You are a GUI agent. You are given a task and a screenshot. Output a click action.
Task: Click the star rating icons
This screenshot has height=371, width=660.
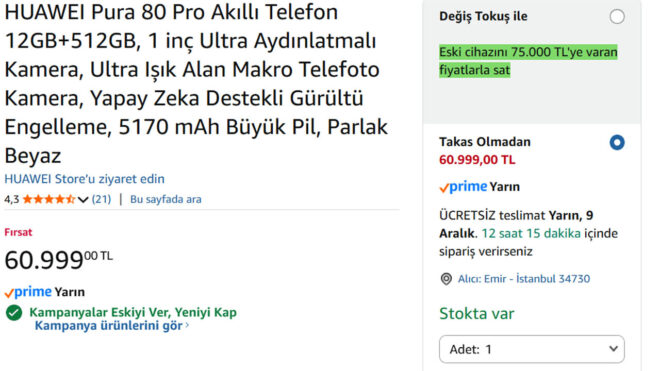(x=49, y=199)
